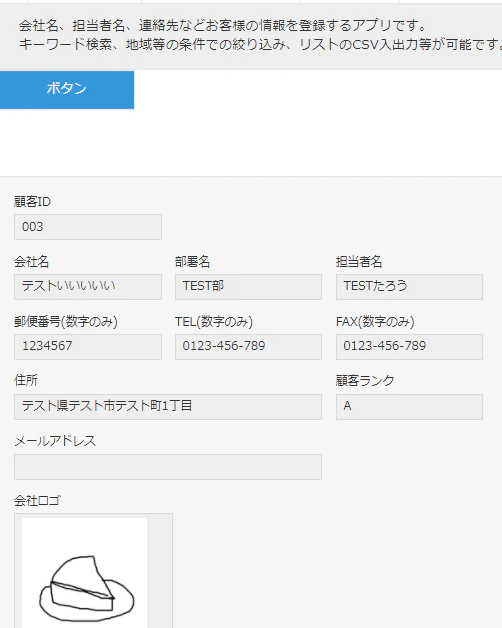Image resolution: width=502 pixels, height=628 pixels.
Task: Click the 顧客ランク field showing A
Action: click(409, 407)
